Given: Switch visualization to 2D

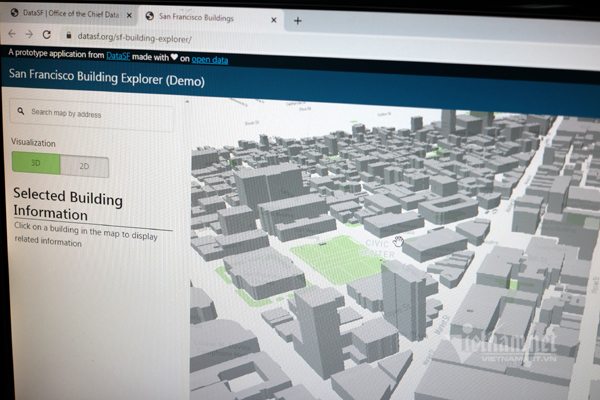Looking at the screenshot, I should pos(84,165).
